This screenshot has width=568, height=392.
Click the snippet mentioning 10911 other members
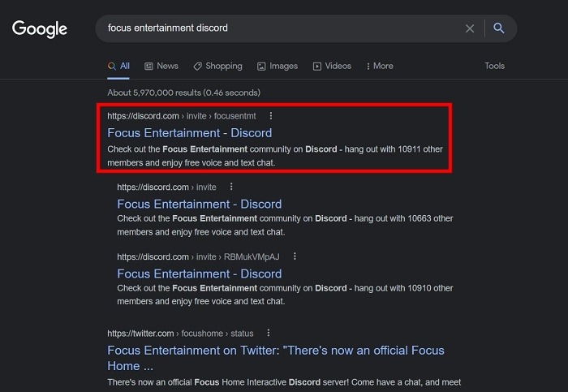[275, 156]
